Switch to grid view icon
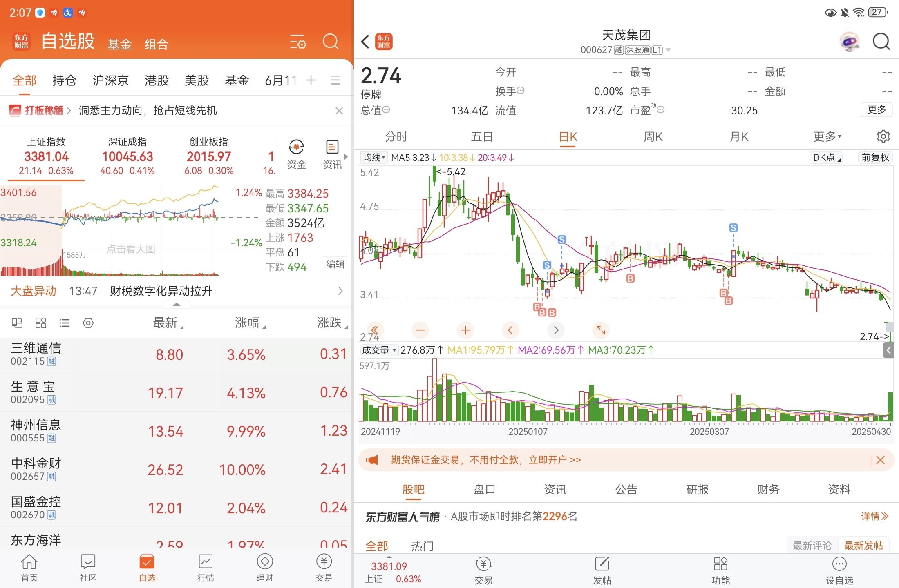Screen dimensions: 899x588 click(41, 323)
